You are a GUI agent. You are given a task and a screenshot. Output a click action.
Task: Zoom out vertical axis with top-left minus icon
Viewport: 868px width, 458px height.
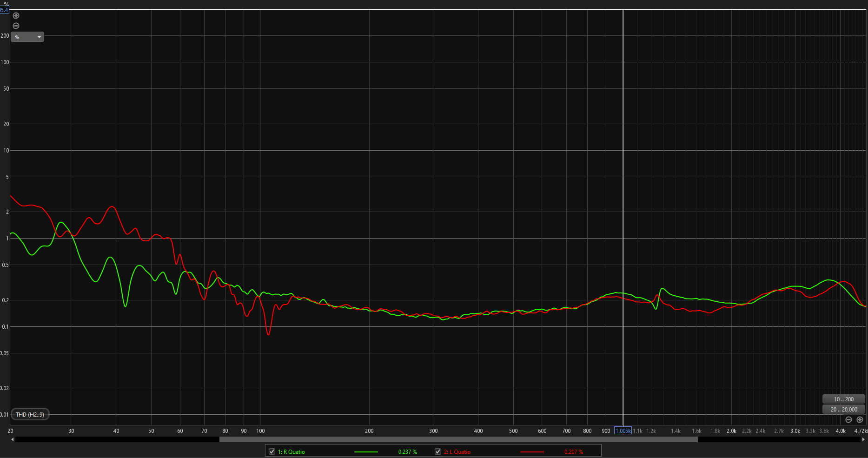point(16,26)
